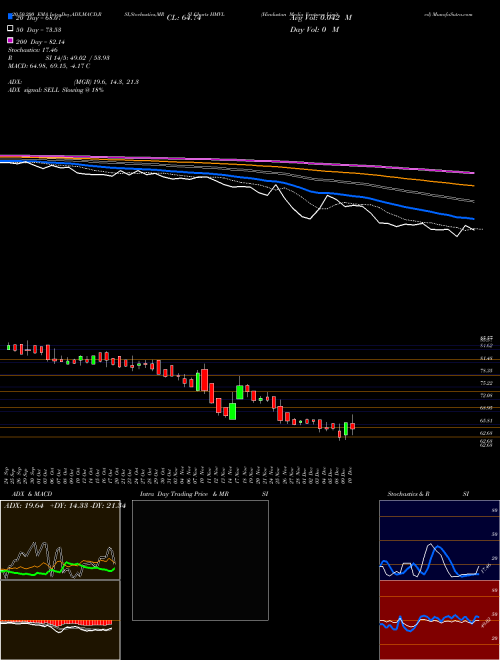Click the 'ADX signal: SELL Slowing' text
This screenshot has height=660, width=500.
pyautogui.click(x=56, y=90)
